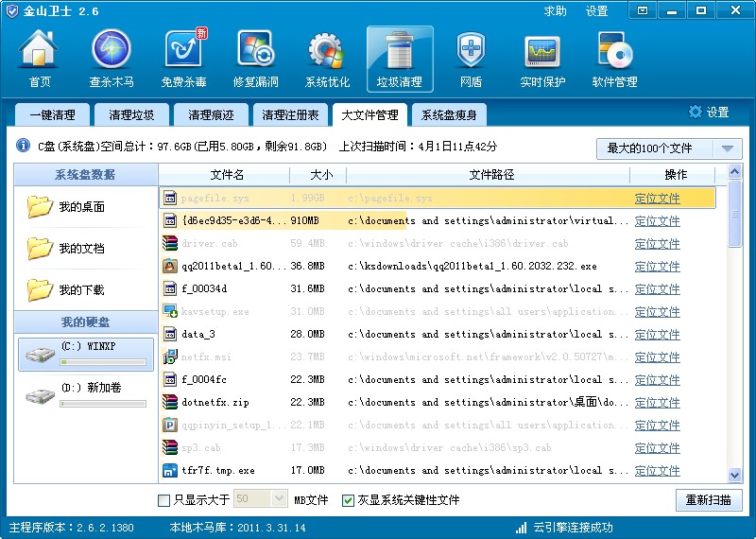This screenshot has width=756, height=539.
Task: Click scrollbar down arrow of file list
Action: (734, 476)
